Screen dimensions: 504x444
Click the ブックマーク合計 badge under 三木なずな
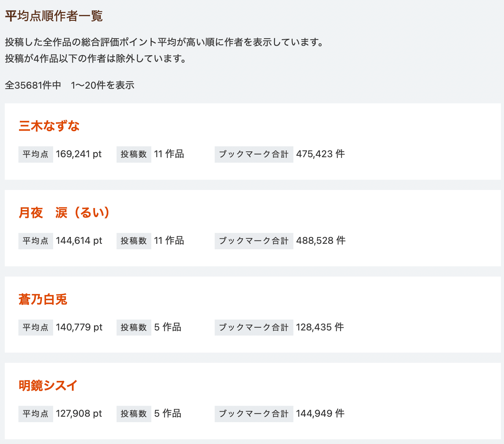pos(254,154)
